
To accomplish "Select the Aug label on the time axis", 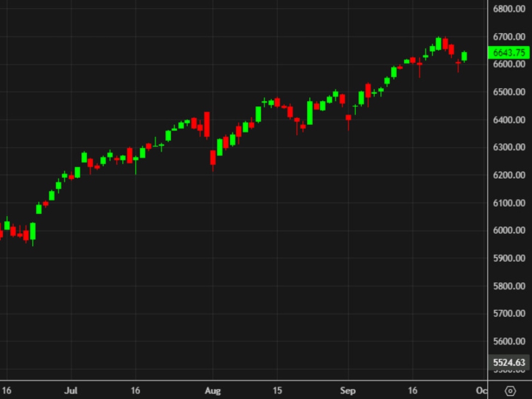I will [x=213, y=391].
